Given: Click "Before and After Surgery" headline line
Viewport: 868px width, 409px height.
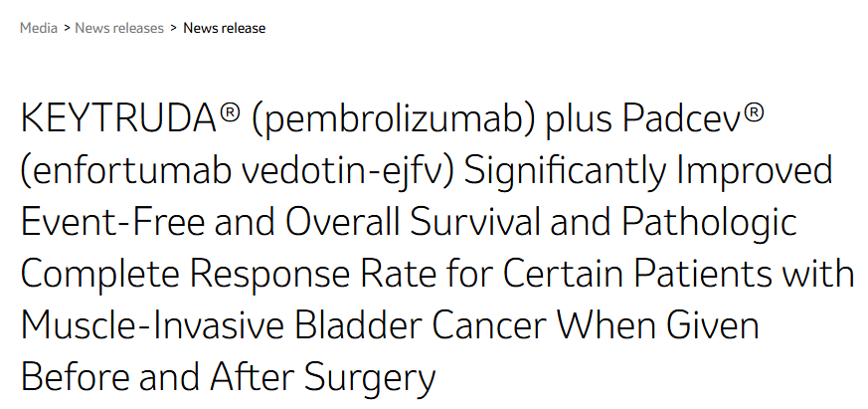Looking at the screenshot, I should [228, 378].
